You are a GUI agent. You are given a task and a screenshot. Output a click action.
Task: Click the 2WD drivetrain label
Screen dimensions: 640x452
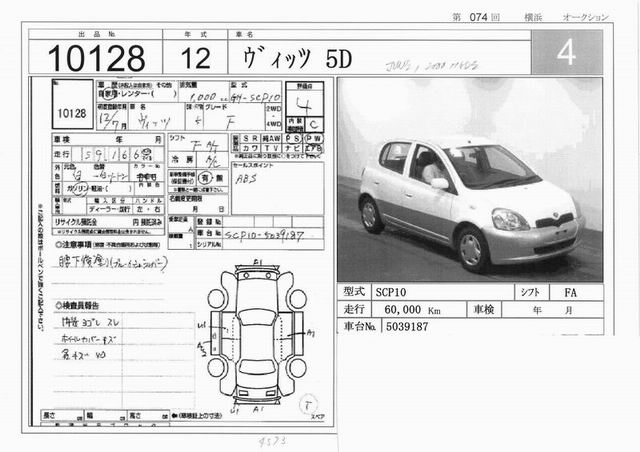pos(273,109)
